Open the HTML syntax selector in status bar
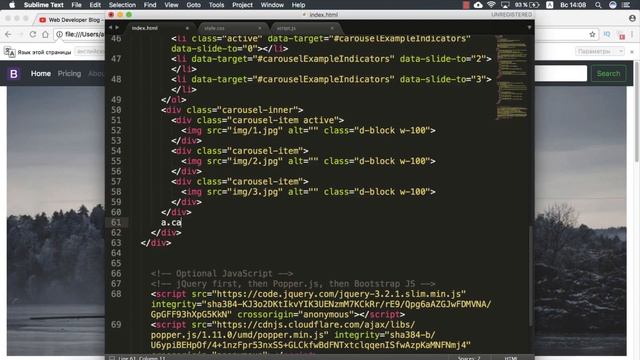The image size is (640, 360). (x=511, y=358)
